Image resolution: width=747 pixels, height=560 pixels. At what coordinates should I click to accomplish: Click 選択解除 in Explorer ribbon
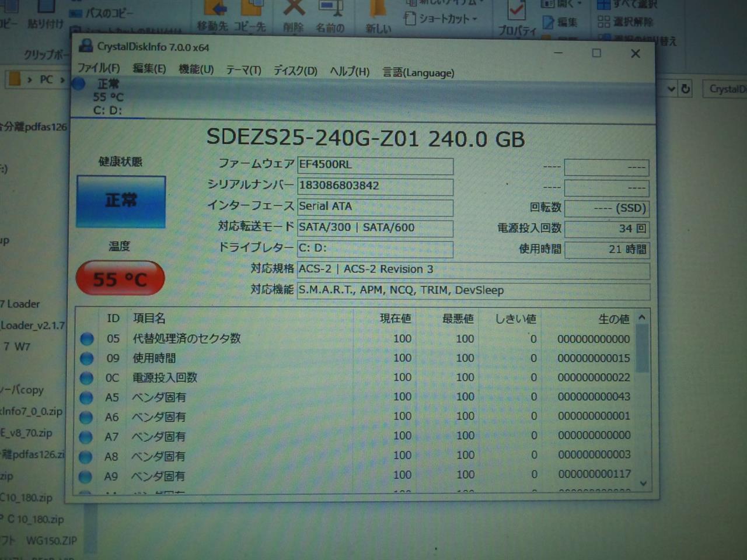pos(626,22)
